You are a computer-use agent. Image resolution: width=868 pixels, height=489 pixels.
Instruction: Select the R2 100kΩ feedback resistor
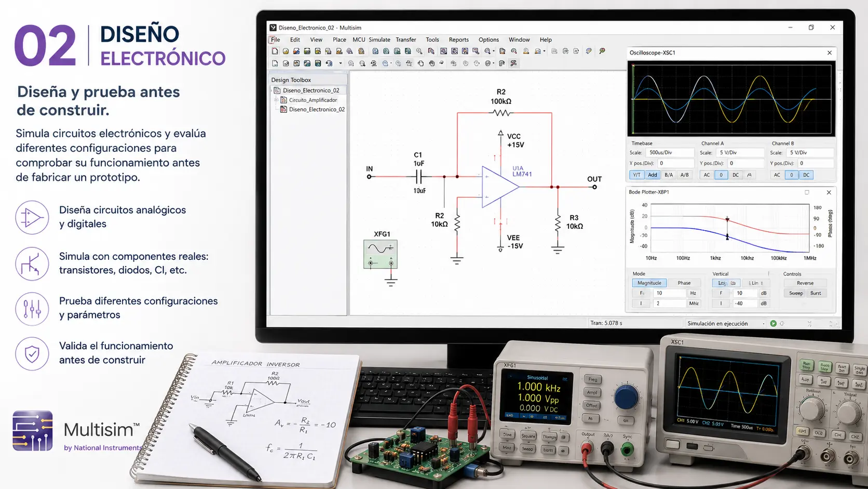click(501, 113)
